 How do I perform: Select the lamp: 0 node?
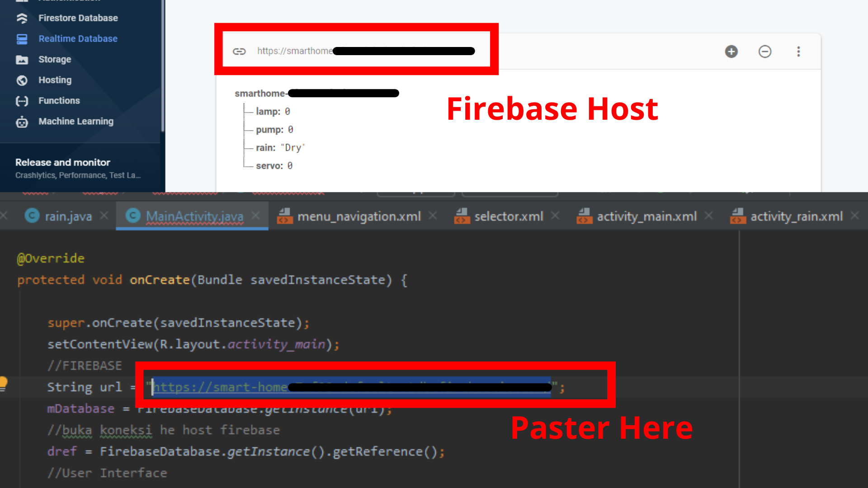click(x=273, y=111)
